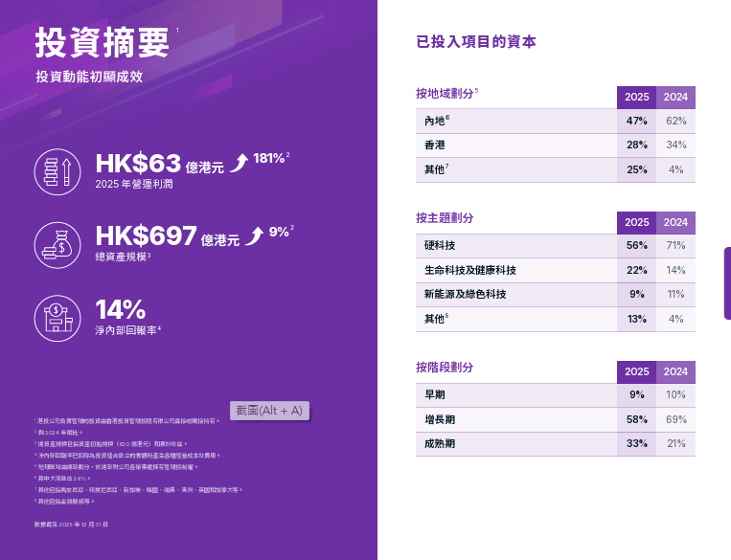Select the heading 已投入項目的資本
The image size is (731, 560).
coord(476,41)
